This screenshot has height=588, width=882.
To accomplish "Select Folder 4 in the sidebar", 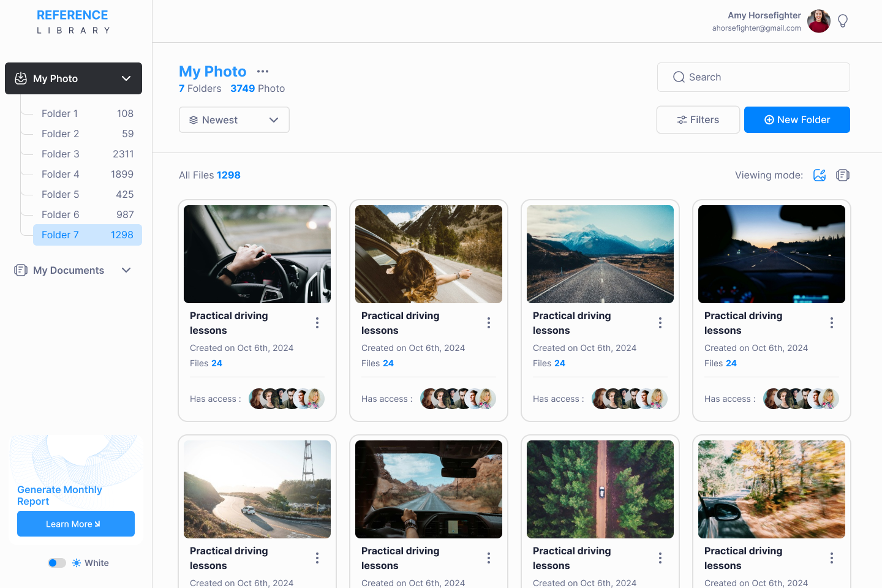I will click(x=88, y=174).
